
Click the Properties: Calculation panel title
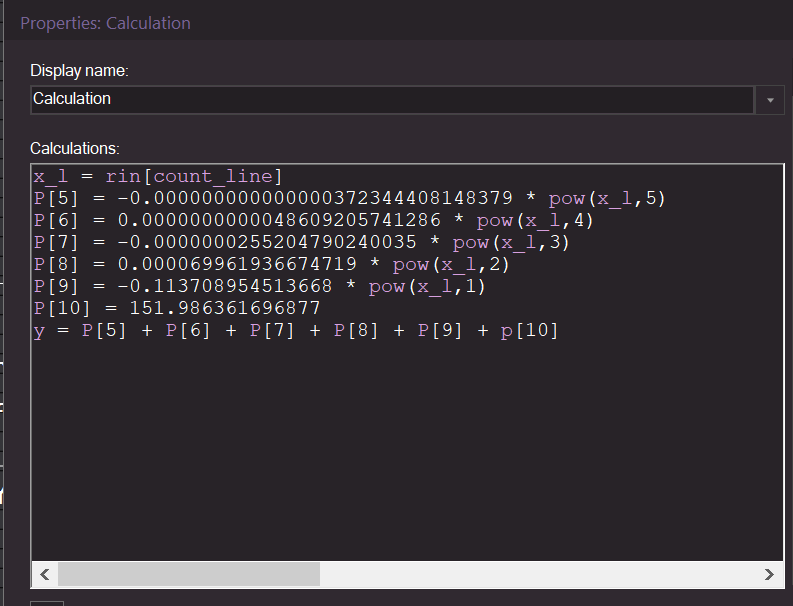pos(105,22)
